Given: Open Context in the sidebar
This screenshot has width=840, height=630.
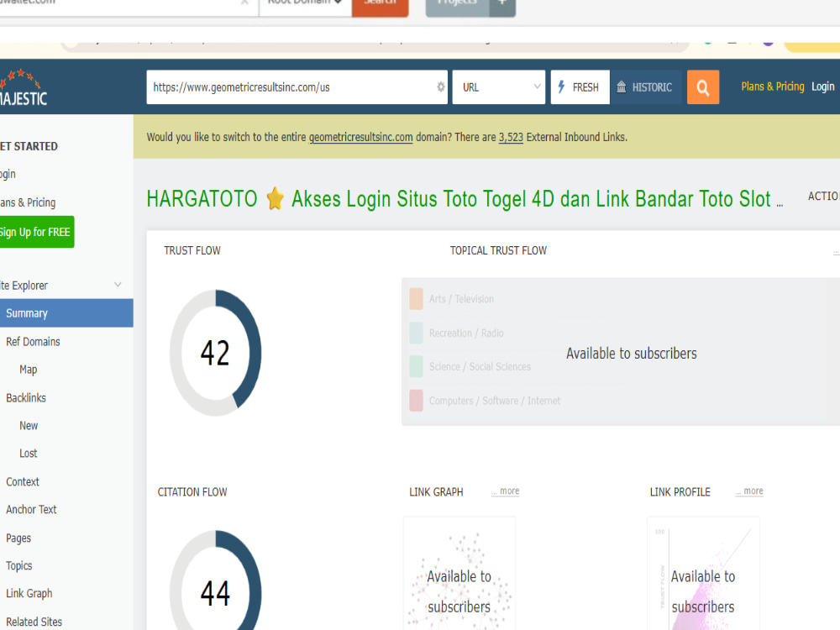Looking at the screenshot, I should coord(23,481).
